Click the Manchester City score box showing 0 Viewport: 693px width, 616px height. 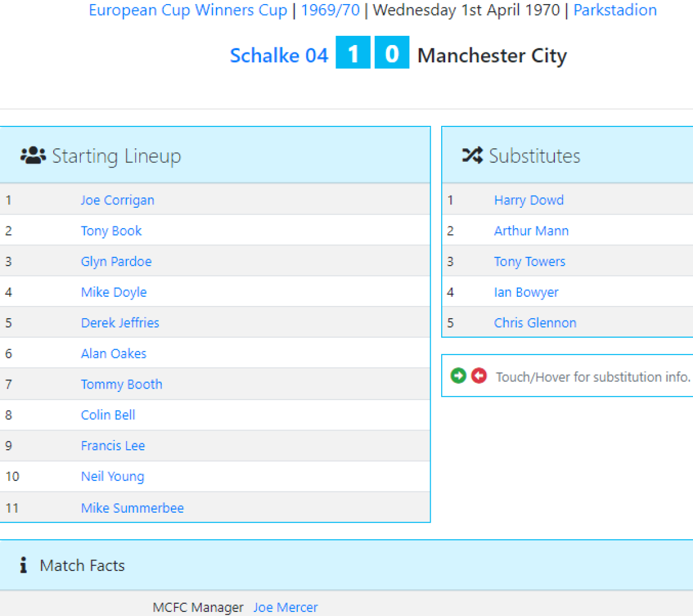click(392, 53)
